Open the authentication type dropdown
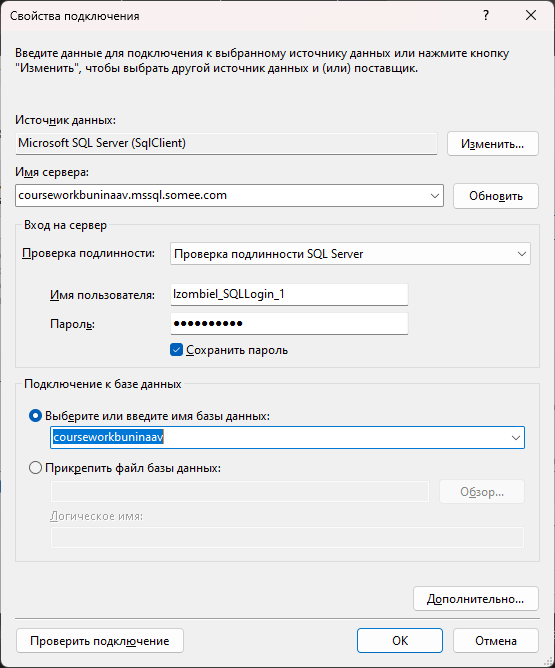This screenshot has height=668, width=555. tap(350, 254)
